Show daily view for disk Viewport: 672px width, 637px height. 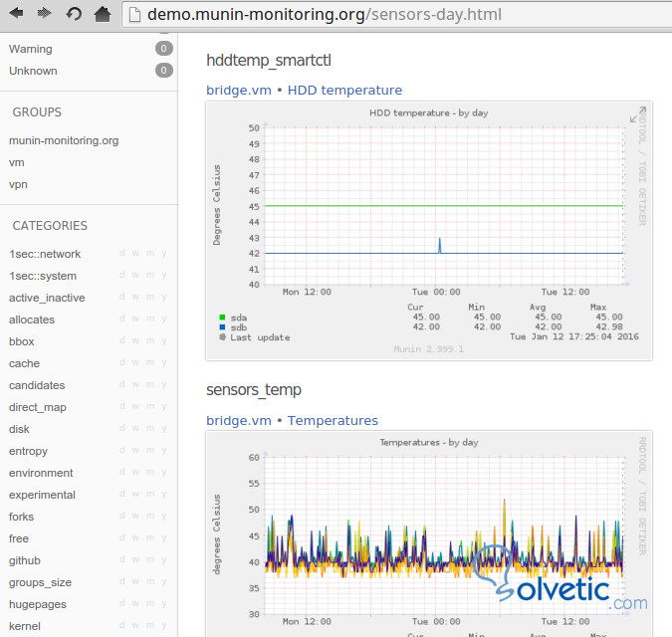click(x=122, y=428)
